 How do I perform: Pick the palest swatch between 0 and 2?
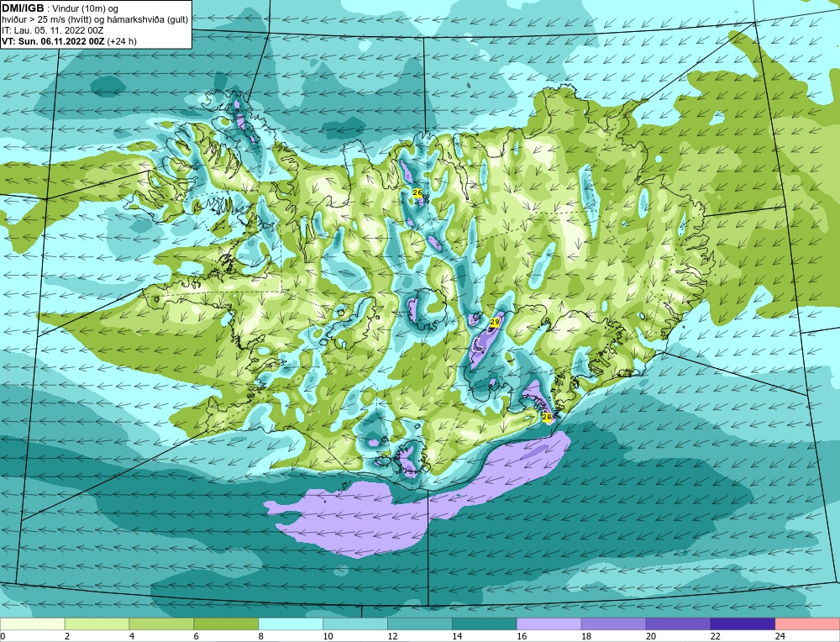click(x=33, y=624)
